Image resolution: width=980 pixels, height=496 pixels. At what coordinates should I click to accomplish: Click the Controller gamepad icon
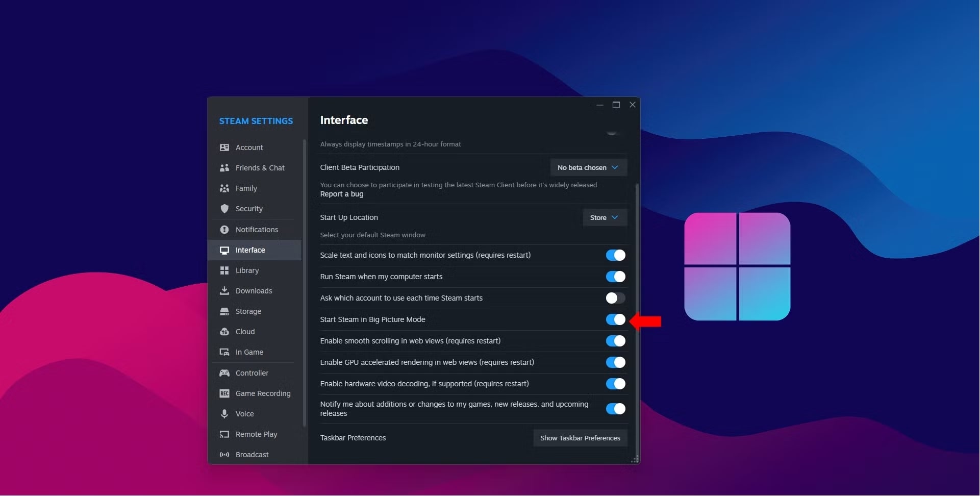224,373
